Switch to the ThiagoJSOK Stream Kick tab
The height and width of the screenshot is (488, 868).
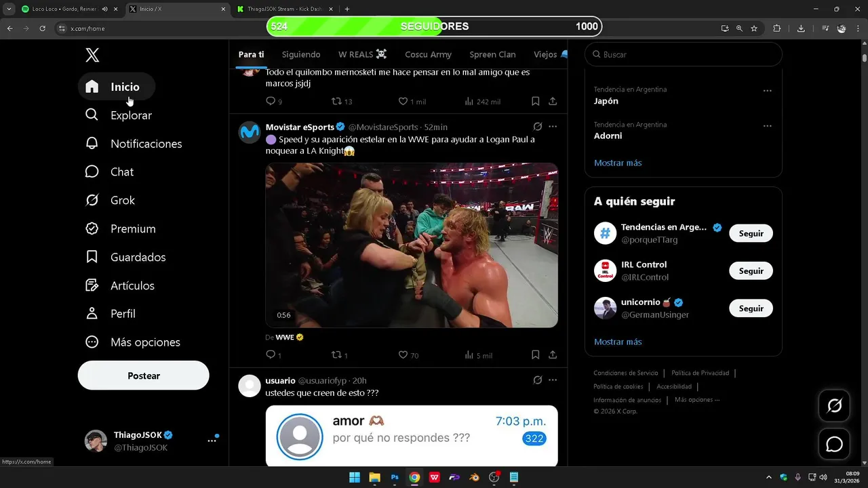click(x=284, y=9)
